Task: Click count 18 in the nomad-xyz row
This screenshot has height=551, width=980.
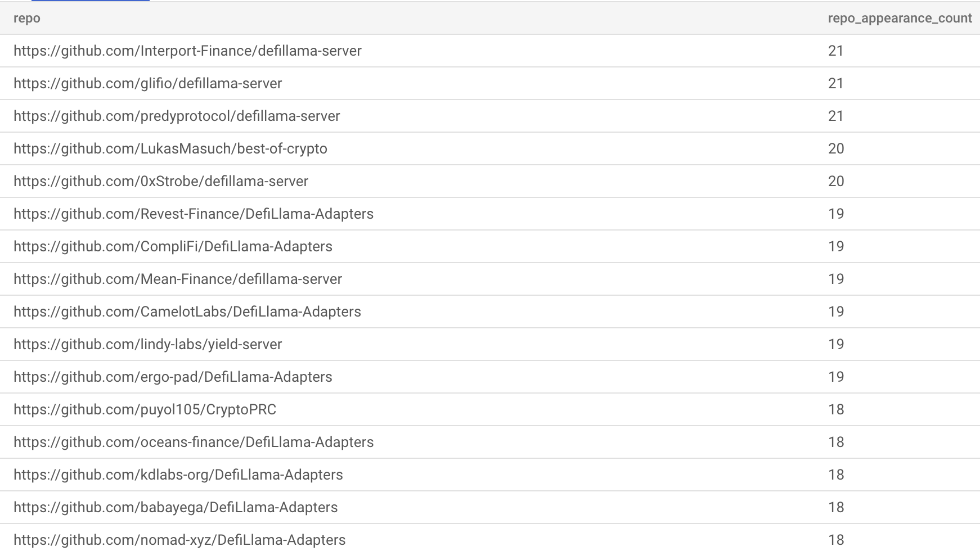Action: pos(836,540)
